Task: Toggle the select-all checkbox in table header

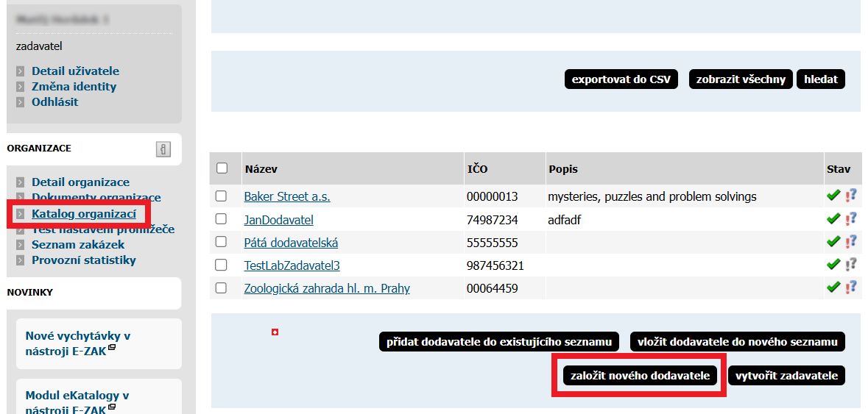Action: (222, 168)
